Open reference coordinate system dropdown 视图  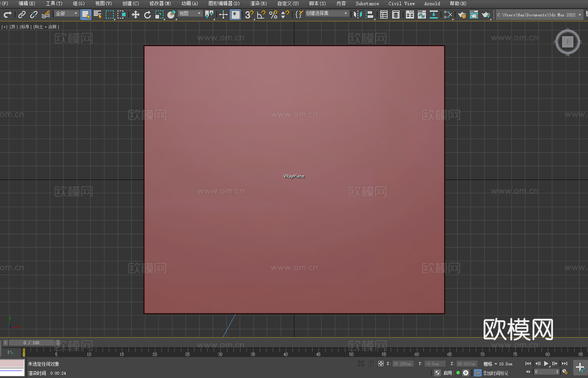190,13
